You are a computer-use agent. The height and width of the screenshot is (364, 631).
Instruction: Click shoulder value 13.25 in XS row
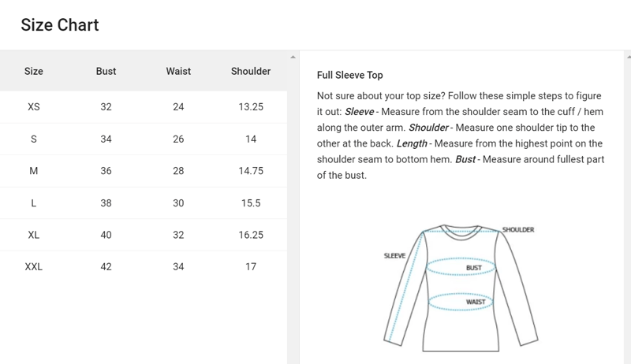pos(251,106)
